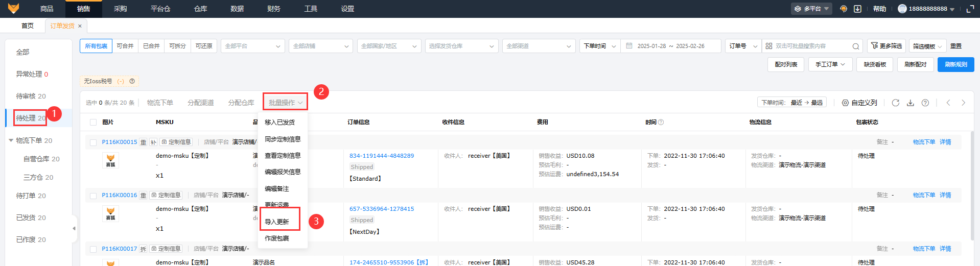
Task: Click the 重 tag on package P116K00016
Action: [x=143, y=196]
